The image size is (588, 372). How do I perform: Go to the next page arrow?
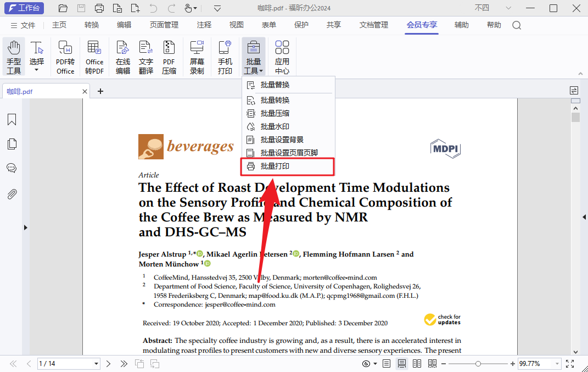coord(109,364)
